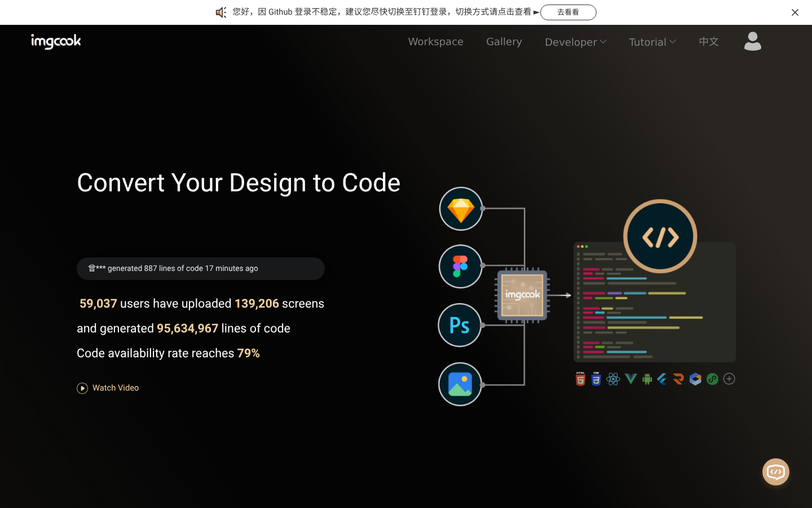The height and width of the screenshot is (508, 812).
Task: Click the large code brackets icon
Action: (x=660, y=237)
